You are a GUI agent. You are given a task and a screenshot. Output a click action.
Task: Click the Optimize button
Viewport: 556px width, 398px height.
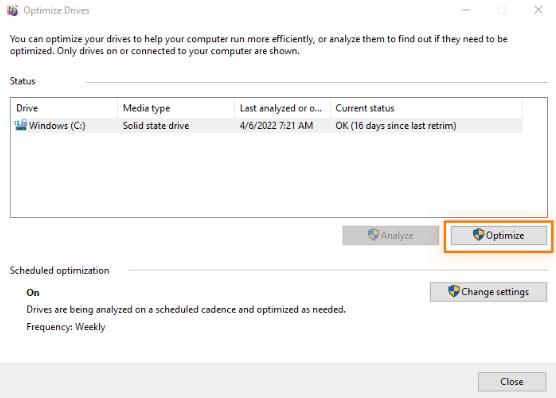click(x=499, y=235)
